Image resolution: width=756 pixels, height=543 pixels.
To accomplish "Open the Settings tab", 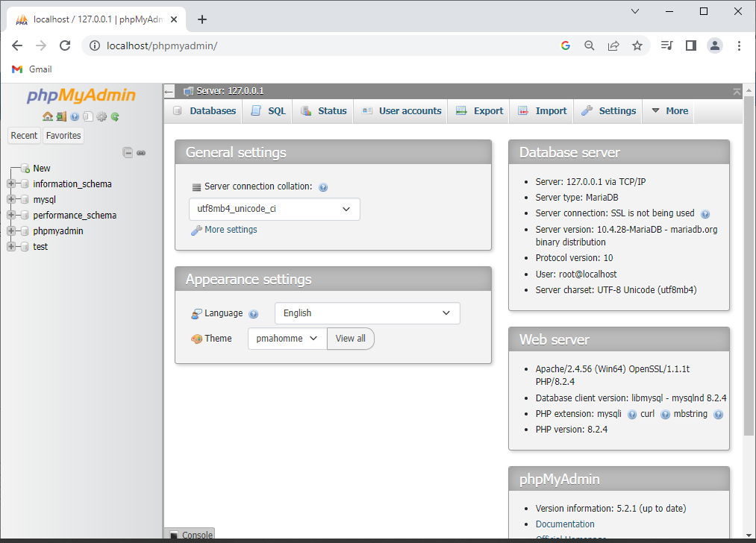I will [608, 111].
